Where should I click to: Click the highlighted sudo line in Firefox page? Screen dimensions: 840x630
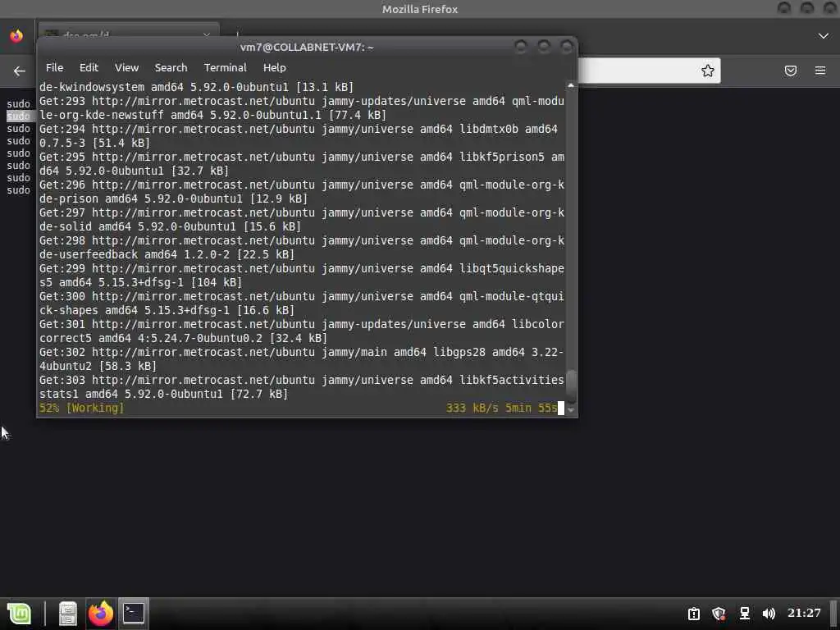(19, 116)
